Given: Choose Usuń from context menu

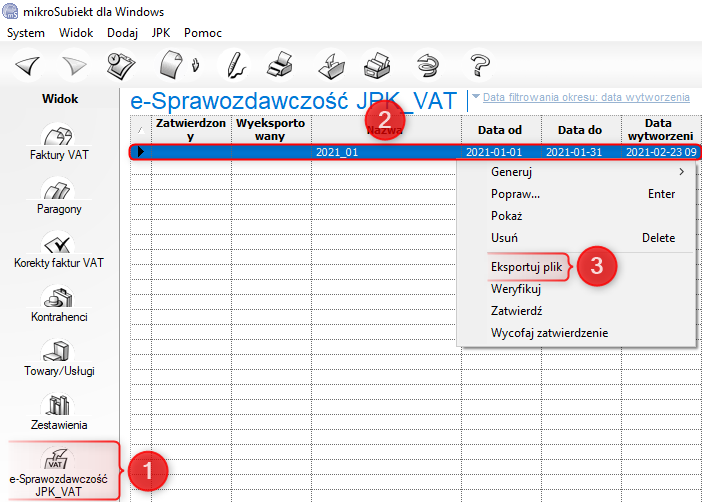Looking at the screenshot, I should point(577,238).
